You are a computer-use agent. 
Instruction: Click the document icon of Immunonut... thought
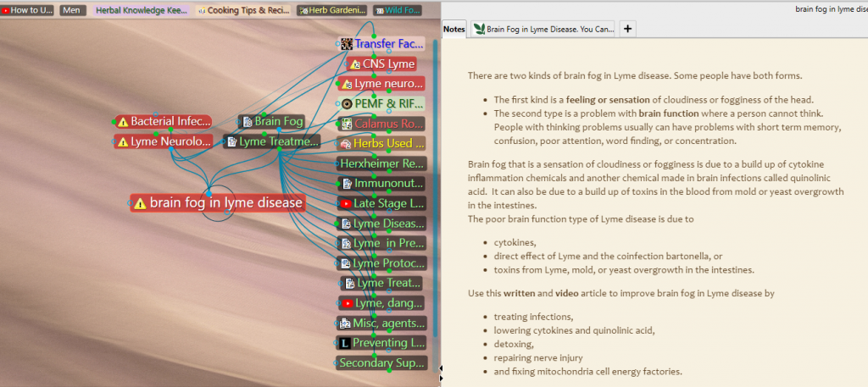347,183
